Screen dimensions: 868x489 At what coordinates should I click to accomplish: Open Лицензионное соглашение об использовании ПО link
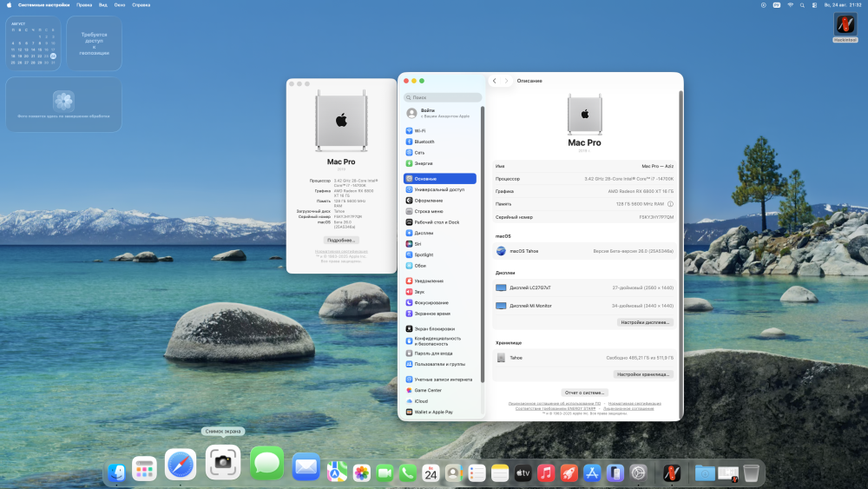click(554, 404)
